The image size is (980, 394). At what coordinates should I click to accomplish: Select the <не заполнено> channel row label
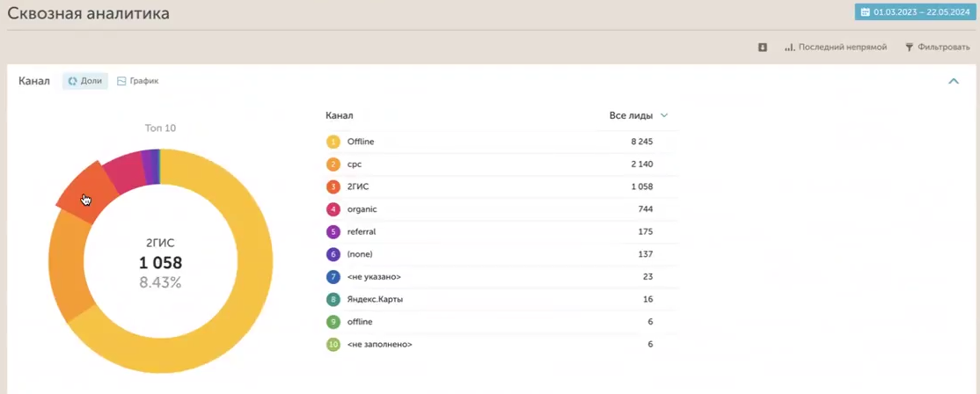(379, 344)
